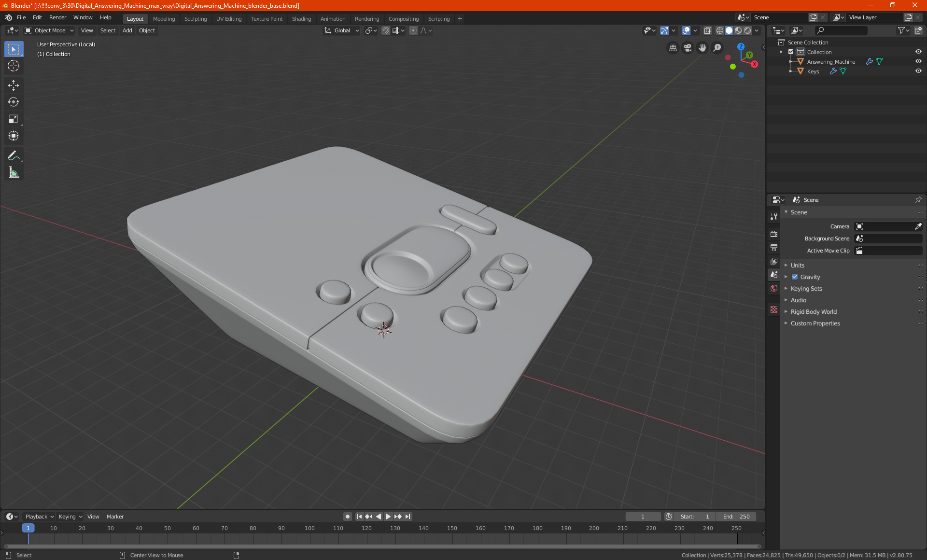This screenshot has width=927, height=560.
Task: Click the pan view hand icon
Action: (702, 48)
